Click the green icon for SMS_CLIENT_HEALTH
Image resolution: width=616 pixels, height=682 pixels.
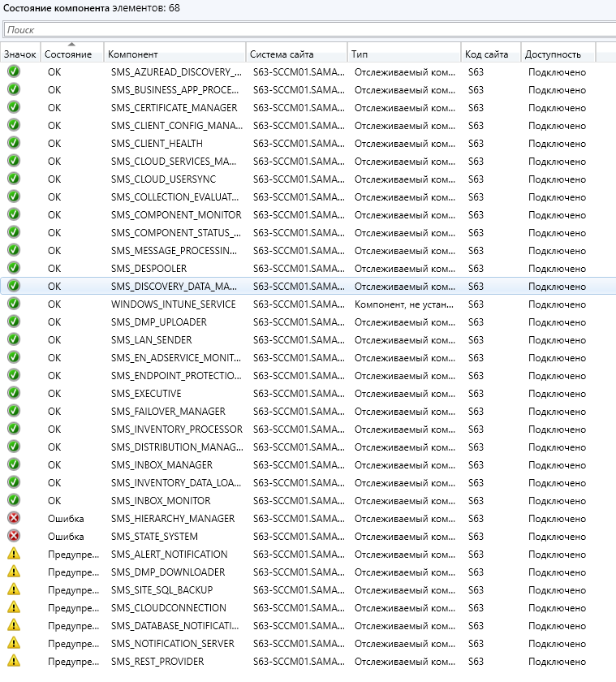pyautogui.click(x=14, y=143)
